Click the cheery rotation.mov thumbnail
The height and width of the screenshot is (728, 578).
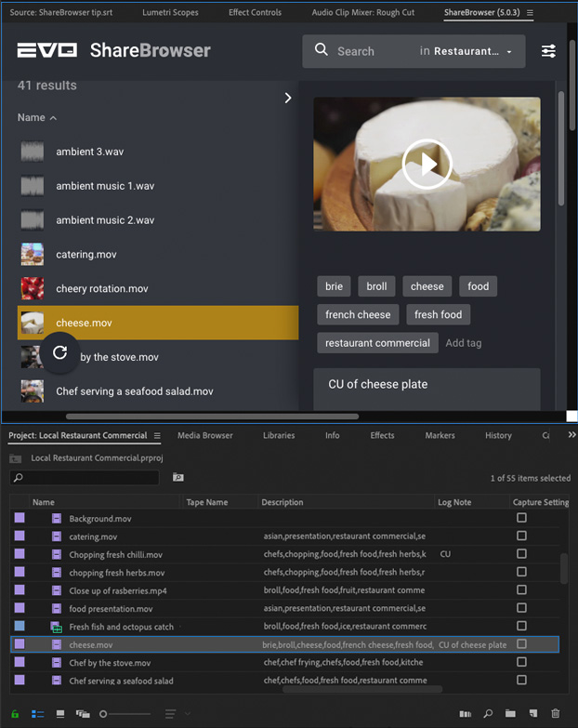[33, 289]
